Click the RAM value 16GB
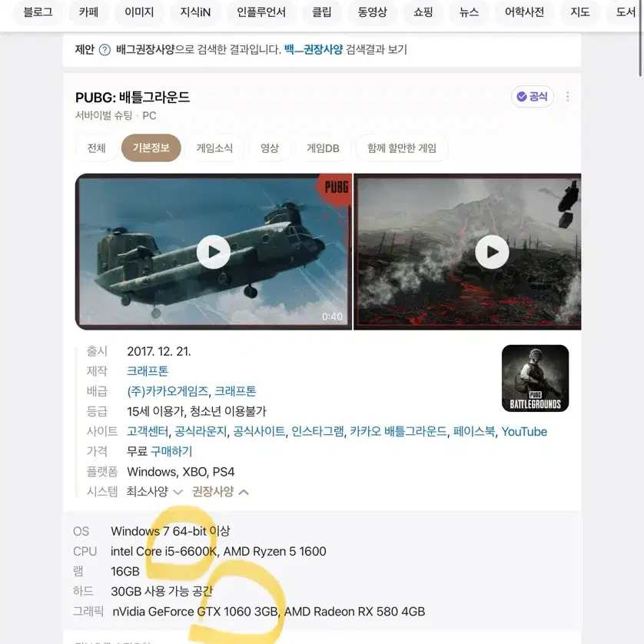 (125, 571)
